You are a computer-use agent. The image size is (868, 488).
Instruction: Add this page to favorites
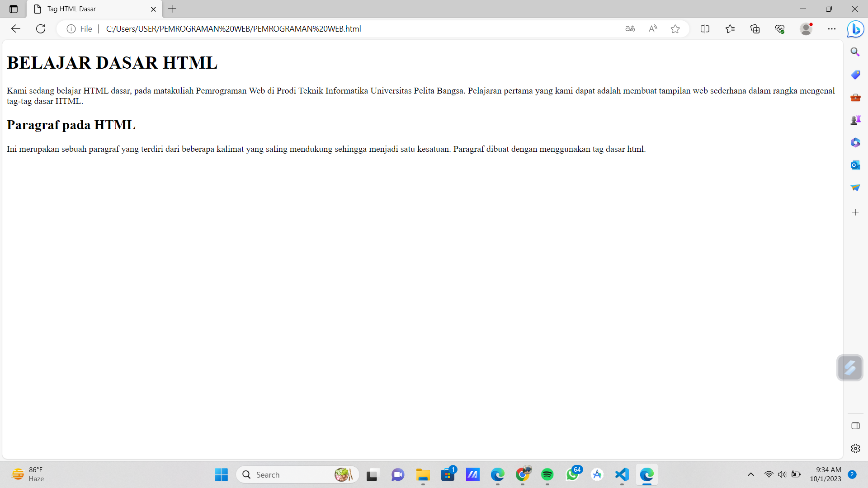675,28
